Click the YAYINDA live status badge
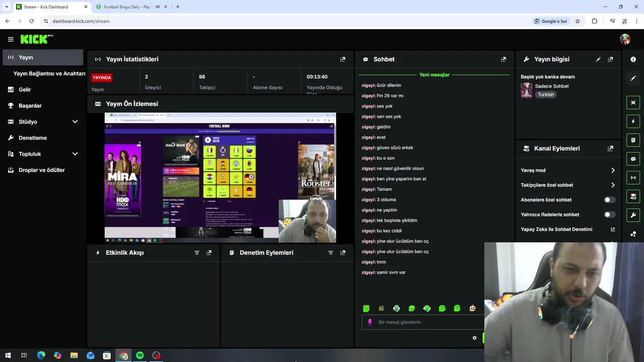Image resolution: width=644 pixels, height=362 pixels. click(102, 78)
